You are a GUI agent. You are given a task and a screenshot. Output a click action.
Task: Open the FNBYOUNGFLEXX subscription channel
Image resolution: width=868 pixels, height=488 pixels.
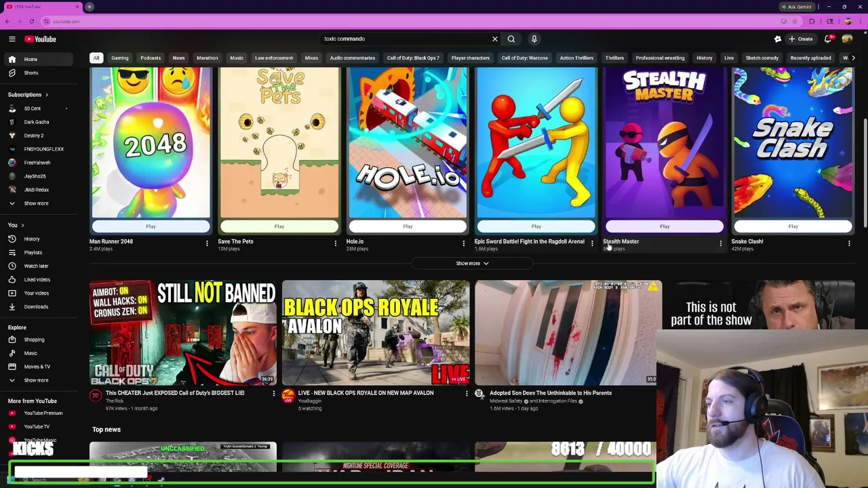click(x=39, y=149)
